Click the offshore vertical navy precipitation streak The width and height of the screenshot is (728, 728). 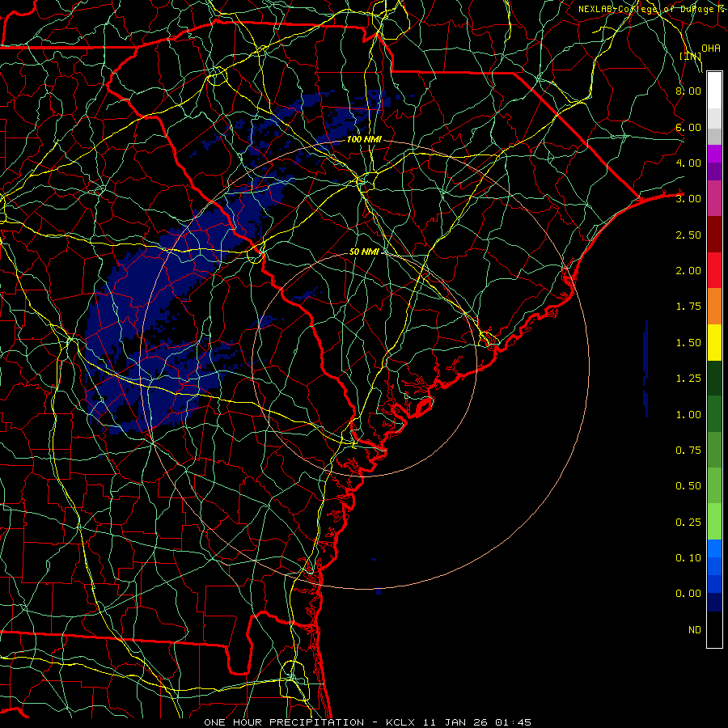click(645, 369)
